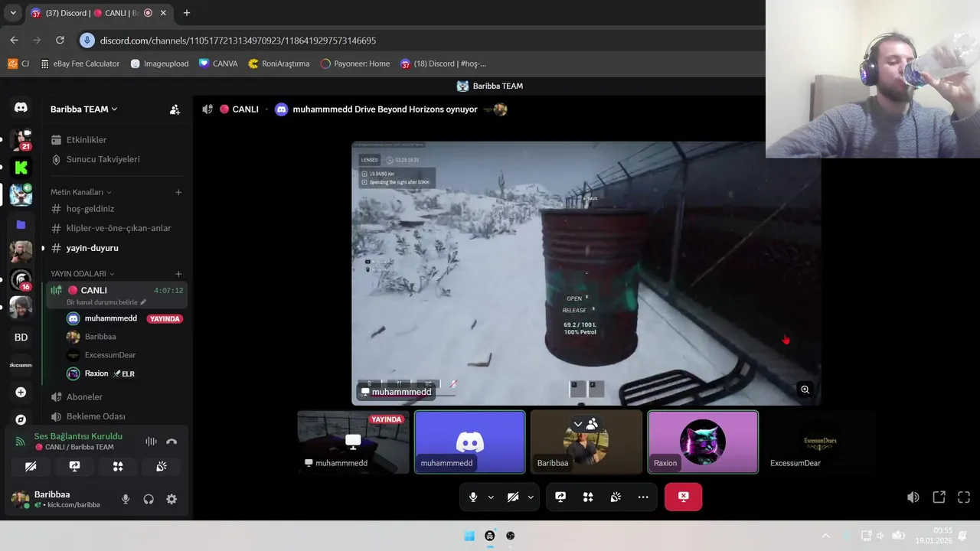The image size is (980, 551).
Task: Pop out the stream window
Action: coord(939,497)
